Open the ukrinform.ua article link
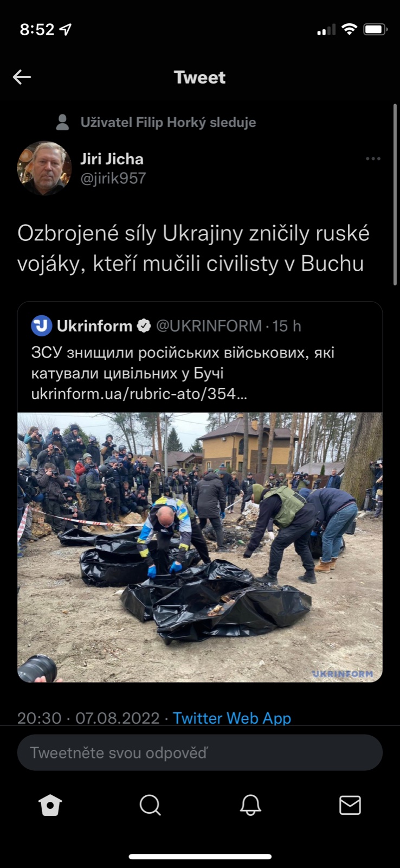Image resolution: width=400 pixels, height=868 pixels. 139,393
